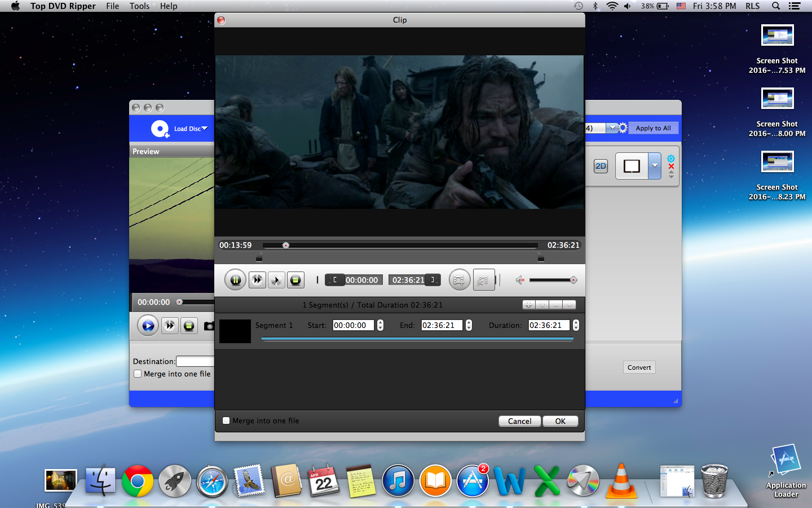
Task: Click the End time stepper arrows
Action: click(469, 325)
